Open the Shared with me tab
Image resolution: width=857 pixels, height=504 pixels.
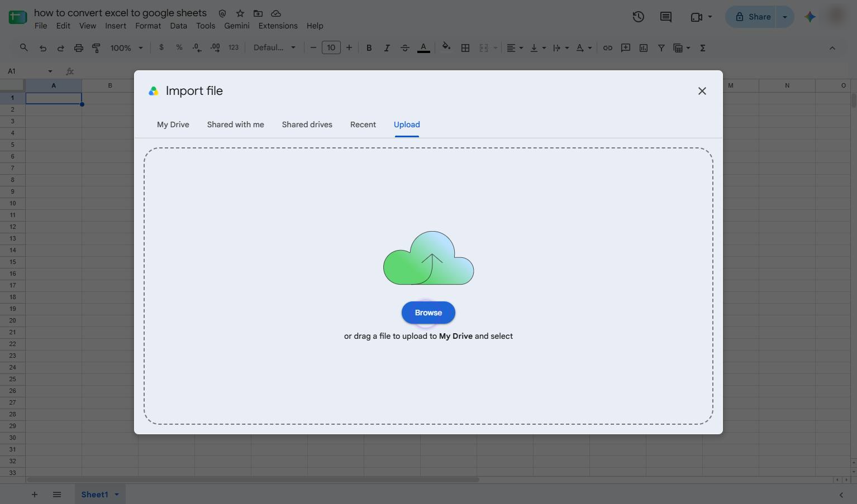[235, 124]
